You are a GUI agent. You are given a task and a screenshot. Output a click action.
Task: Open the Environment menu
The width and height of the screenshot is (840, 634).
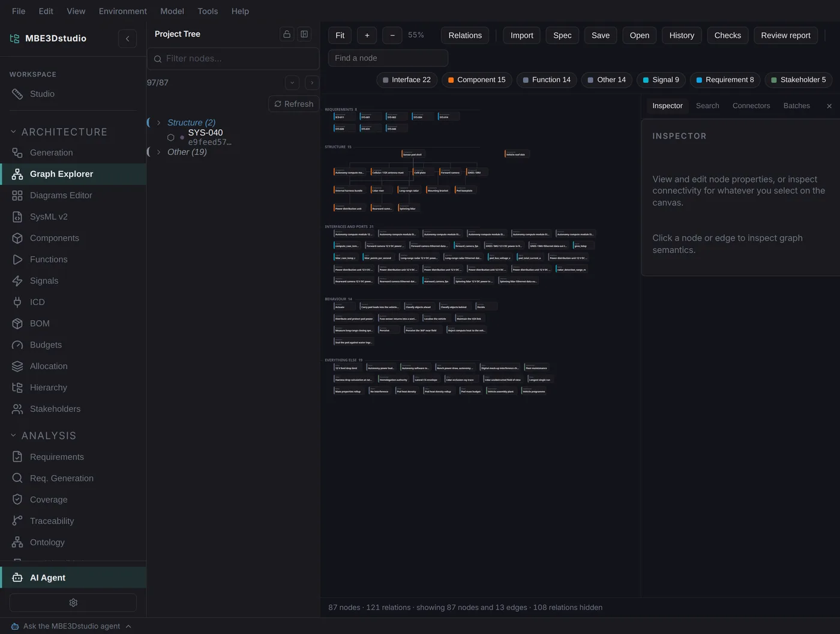tap(122, 11)
